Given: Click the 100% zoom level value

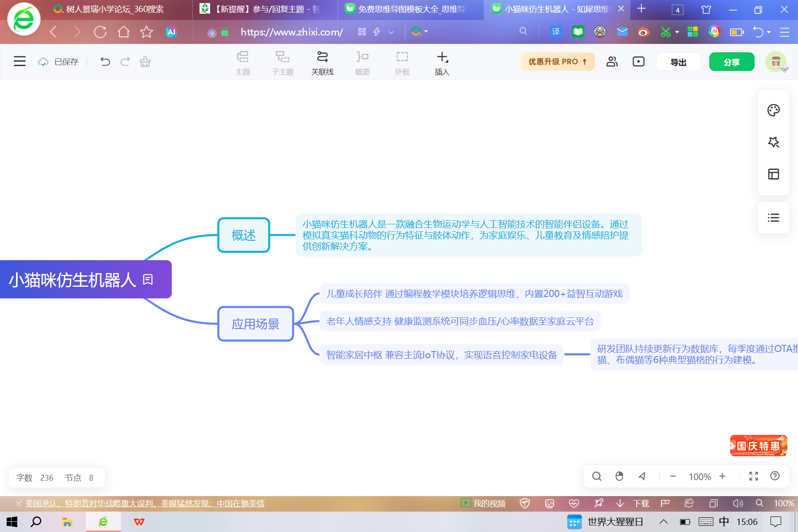Looking at the screenshot, I should [x=700, y=477].
